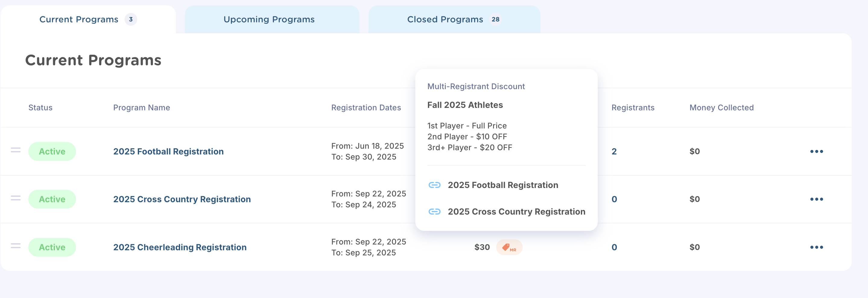The width and height of the screenshot is (868, 298).
Task: Click 2025 Cross Country Registration in discount popup
Action: (516, 212)
